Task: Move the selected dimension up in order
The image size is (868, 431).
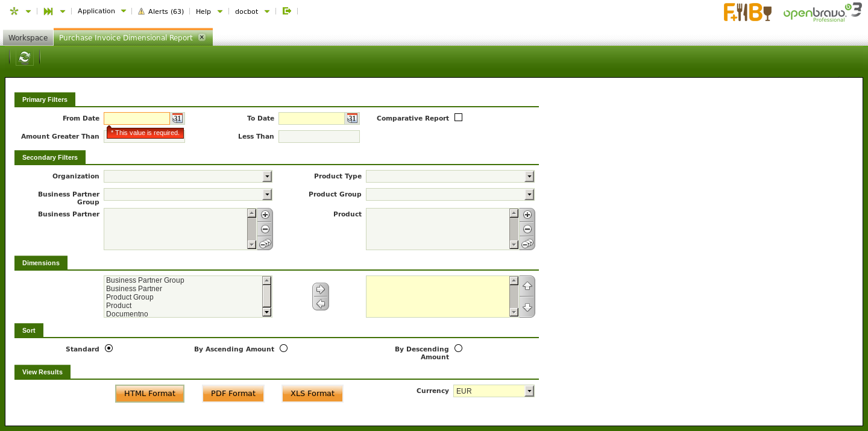Action: click(x=527, y=286)
